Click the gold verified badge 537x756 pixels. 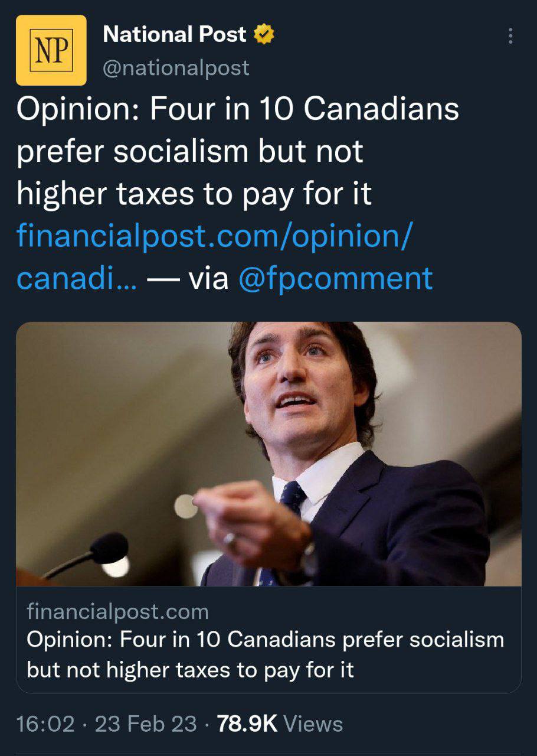(264, 35)
